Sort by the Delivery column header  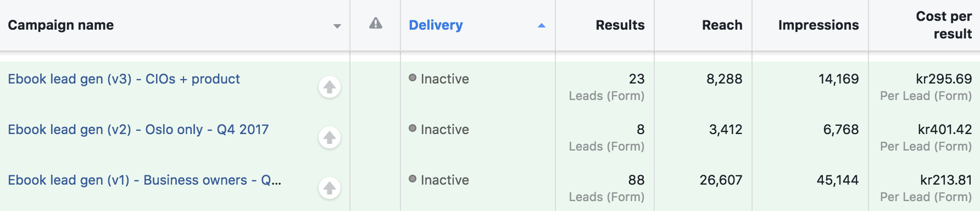pyautogui.click(x=436, y=25)
